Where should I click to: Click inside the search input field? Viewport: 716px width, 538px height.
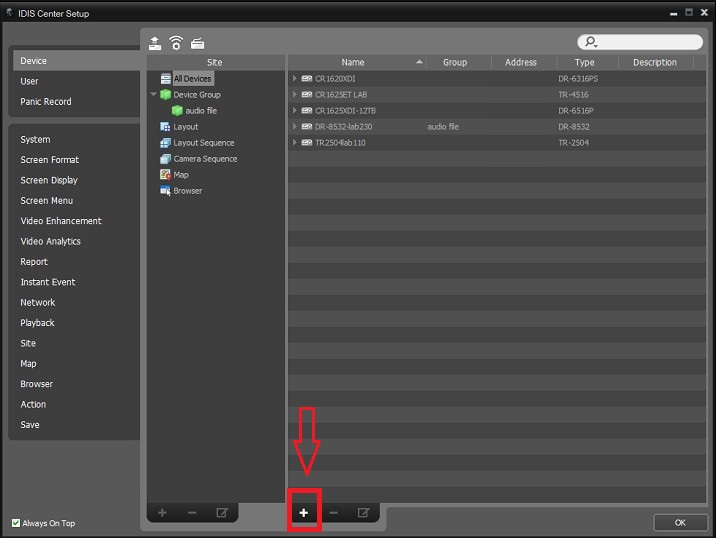(640, 42)
